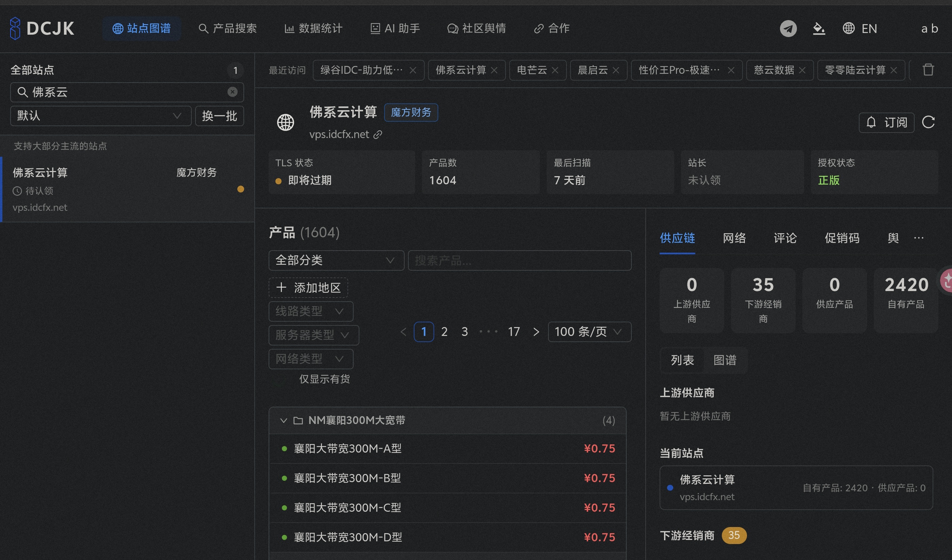Screen dimensions: 952x560
Task: Open the Telegram channel icon
Action: click(788, 28)
